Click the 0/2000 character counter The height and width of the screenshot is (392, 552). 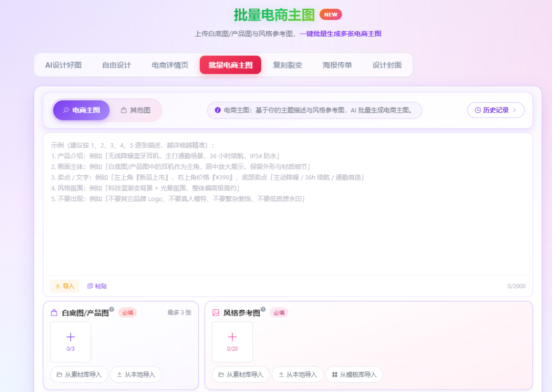tap(516, 286)
